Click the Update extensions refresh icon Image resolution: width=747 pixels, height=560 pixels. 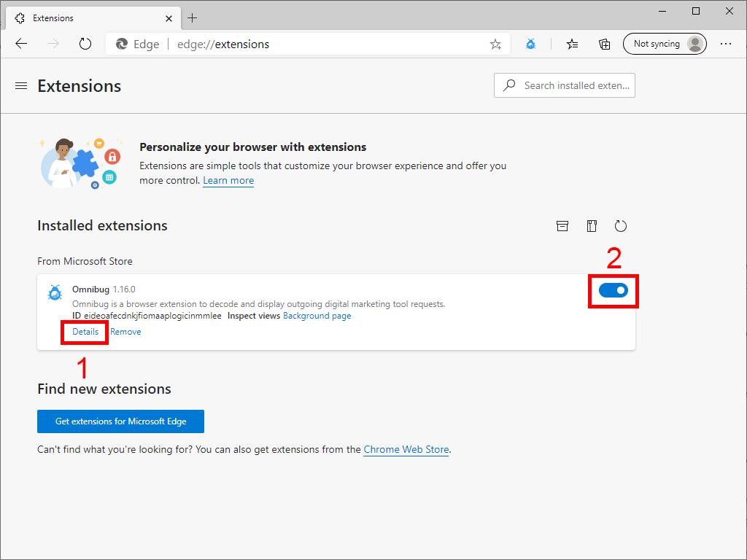pos(620,226)
